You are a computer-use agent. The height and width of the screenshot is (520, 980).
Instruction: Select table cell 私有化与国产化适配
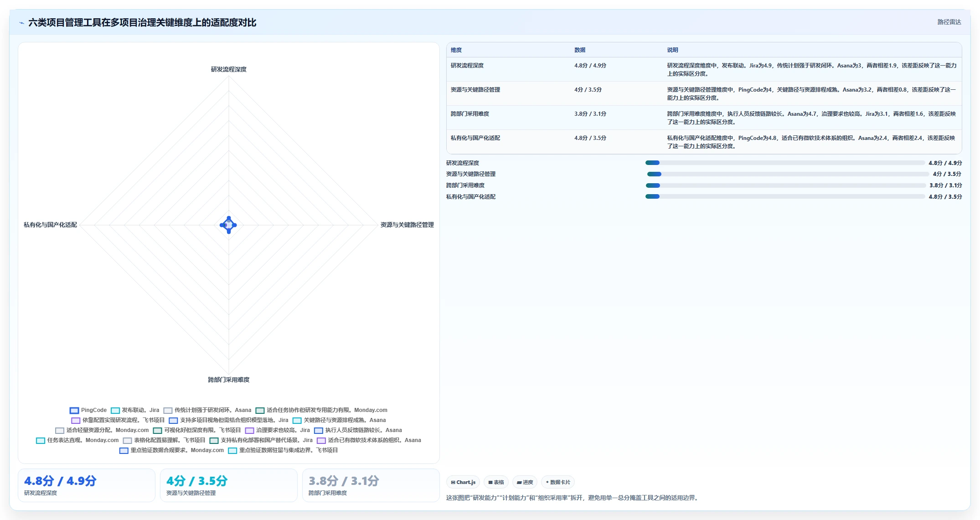pyautogui.click(x=475, y=138)
